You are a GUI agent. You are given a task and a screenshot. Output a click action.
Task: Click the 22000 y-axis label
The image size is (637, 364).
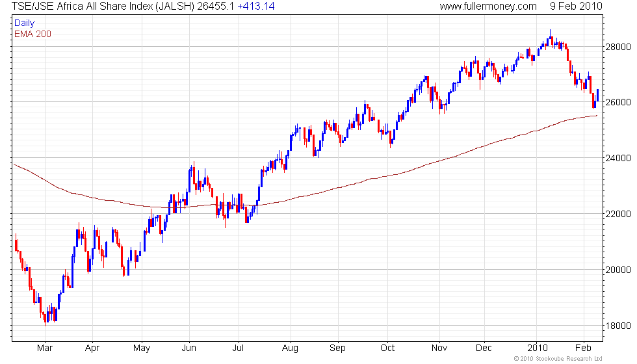(618, 214)
